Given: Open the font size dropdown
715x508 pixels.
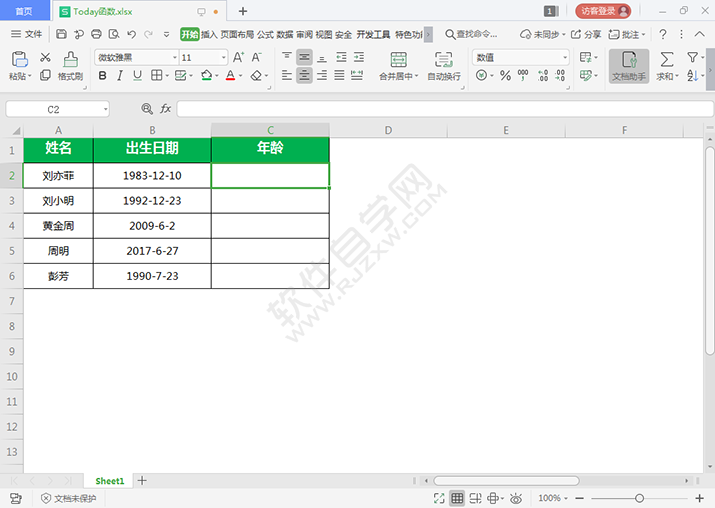Looking at the screenshot, I should tap(223, 57).
